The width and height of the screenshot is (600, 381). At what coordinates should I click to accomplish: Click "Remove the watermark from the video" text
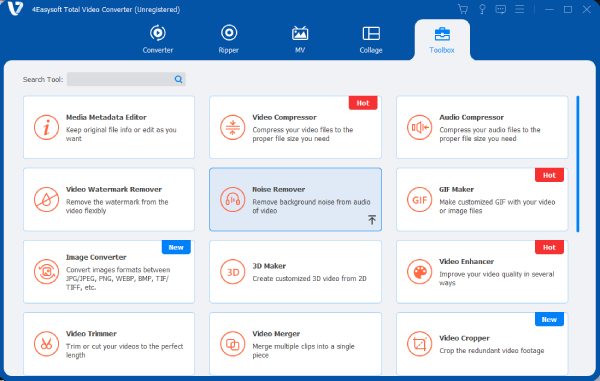117,206
